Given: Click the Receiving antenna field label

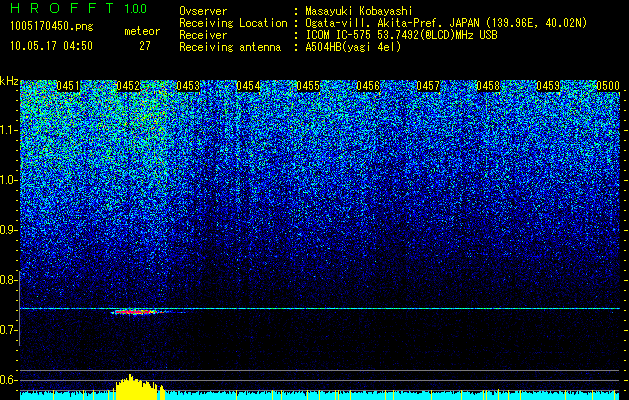Looking at the screenshot, I should pos(230,47).
